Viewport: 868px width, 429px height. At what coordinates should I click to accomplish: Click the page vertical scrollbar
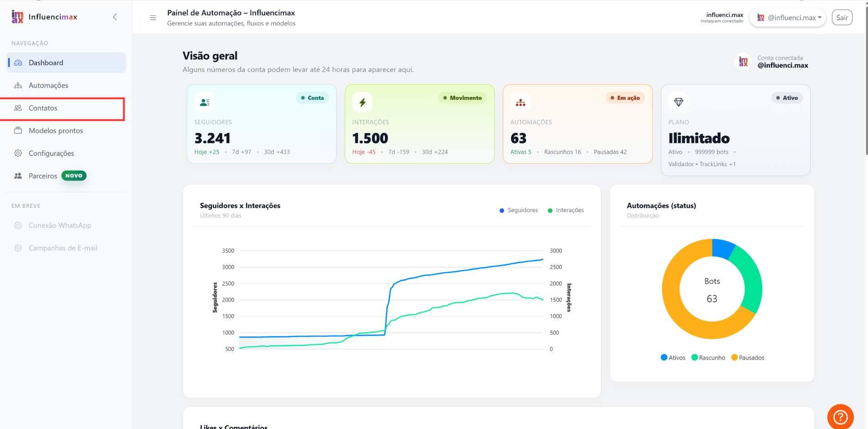(x=866, y=78)
